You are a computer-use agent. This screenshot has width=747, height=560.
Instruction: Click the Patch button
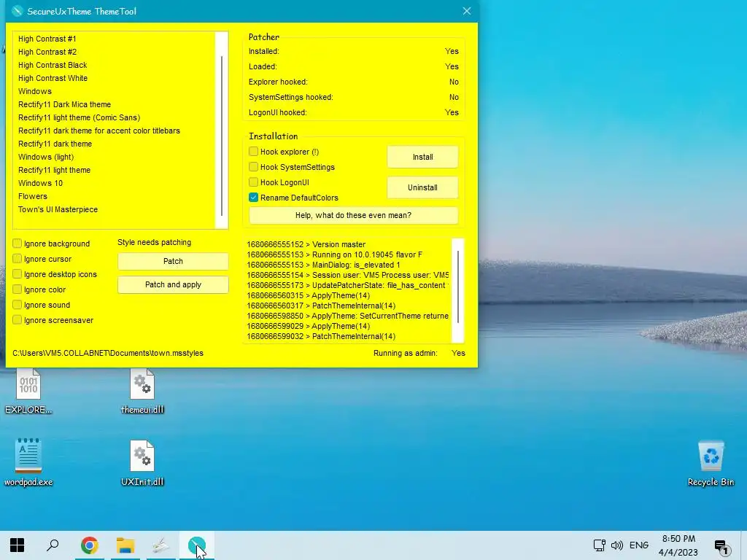pyautogui.click(x=173, y=262)
